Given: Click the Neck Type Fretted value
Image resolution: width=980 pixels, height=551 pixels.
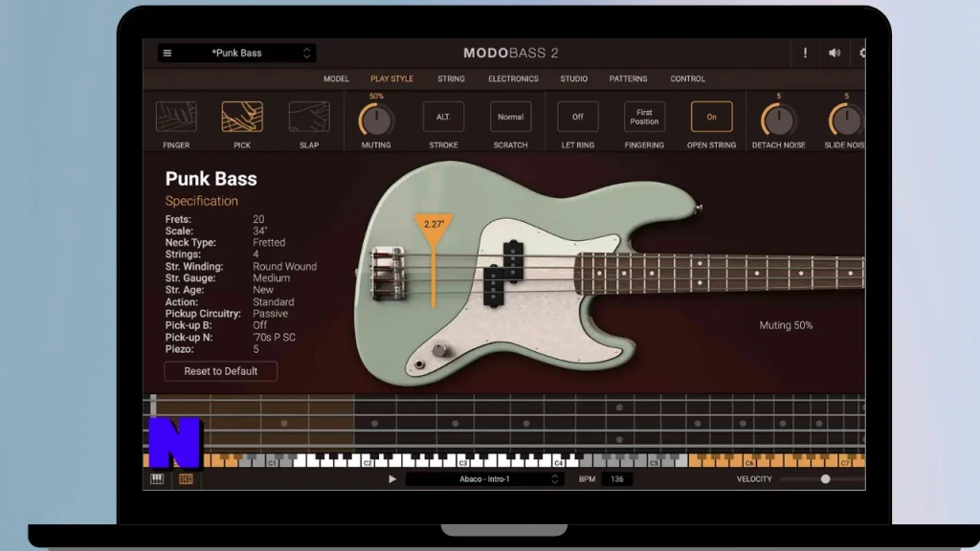Looking at the screenshot, I should [269, 242].
